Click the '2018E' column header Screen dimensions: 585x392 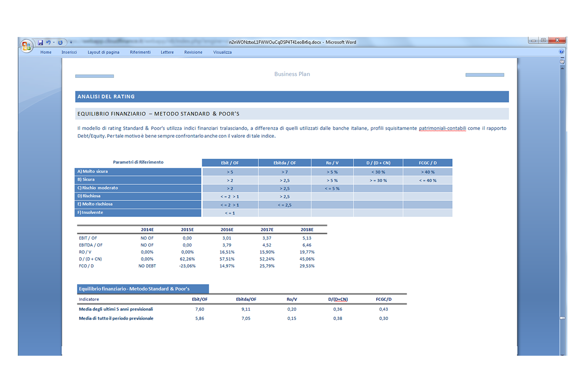tap(306, 230)
